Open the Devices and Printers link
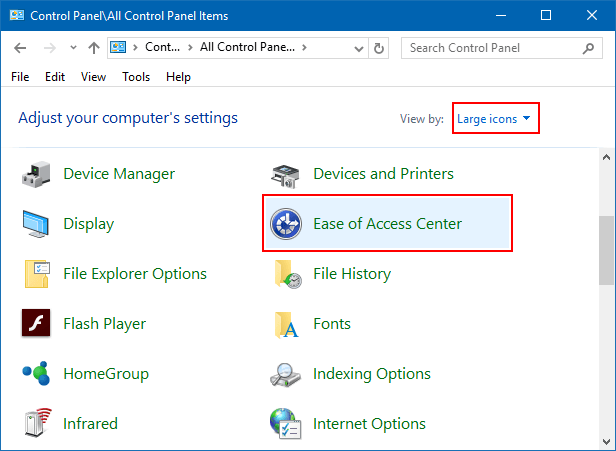 pyautogui.click(x=383, y=174)
